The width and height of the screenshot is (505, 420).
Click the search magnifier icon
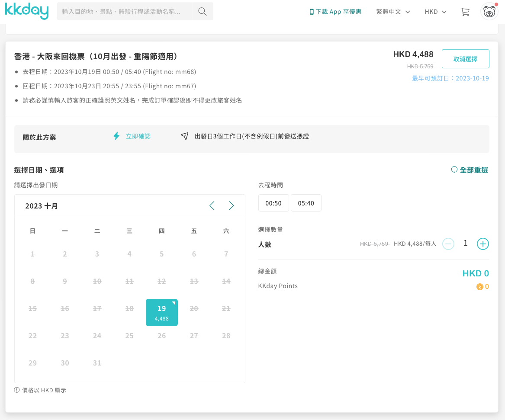pyautogui.click(x=202, y=12)
